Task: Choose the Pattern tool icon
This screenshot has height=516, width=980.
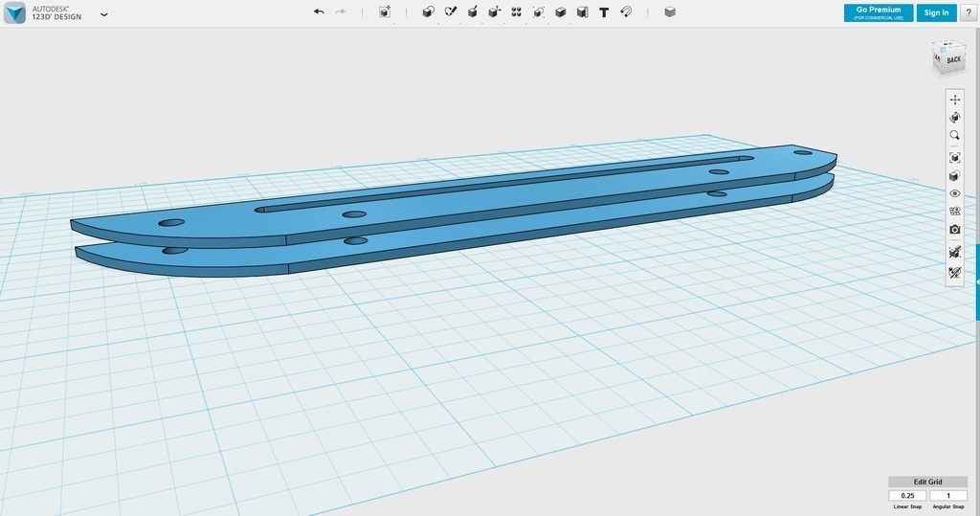Action: pos(516,12)
